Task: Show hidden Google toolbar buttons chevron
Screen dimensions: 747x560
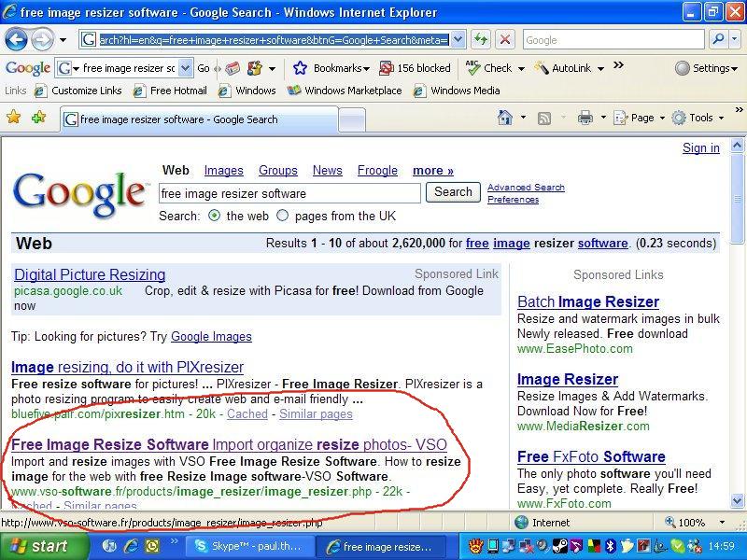Action: (618, 64)
